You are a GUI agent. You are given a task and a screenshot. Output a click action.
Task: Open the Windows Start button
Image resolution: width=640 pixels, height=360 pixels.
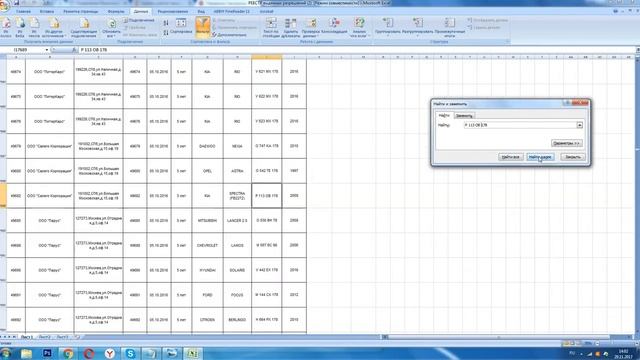click(6, 353)
